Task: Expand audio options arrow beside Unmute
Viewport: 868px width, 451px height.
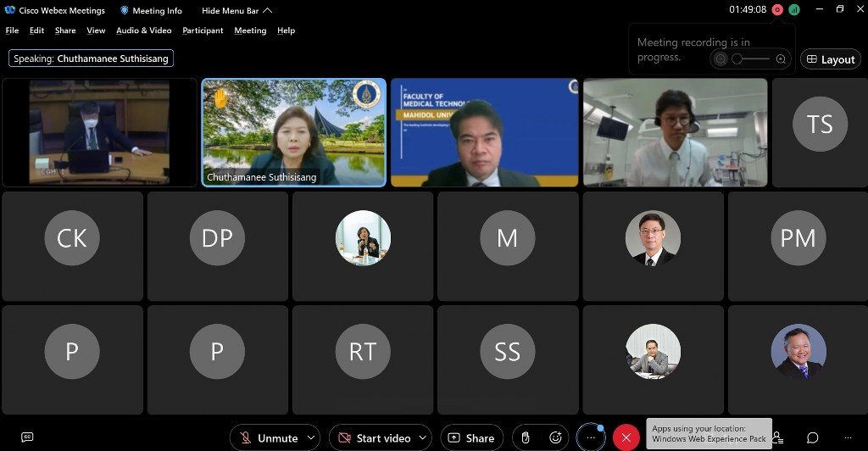Action: point(311,437)
